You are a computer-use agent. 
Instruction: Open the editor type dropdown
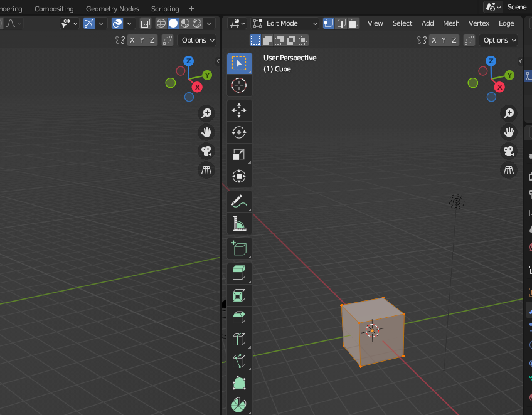click(x=238, y=23)
